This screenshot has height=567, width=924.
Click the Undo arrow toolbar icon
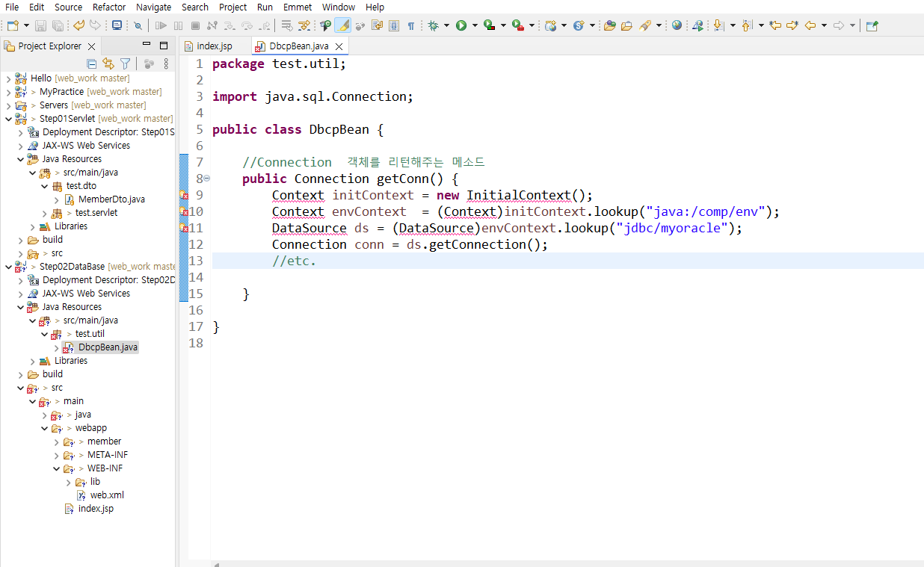(78, 25)
